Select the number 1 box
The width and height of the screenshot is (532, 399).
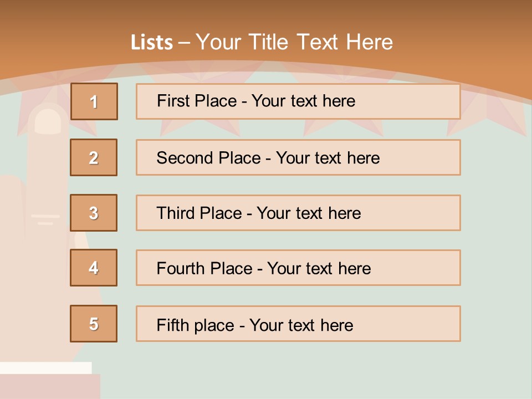[x=94, y=101]
